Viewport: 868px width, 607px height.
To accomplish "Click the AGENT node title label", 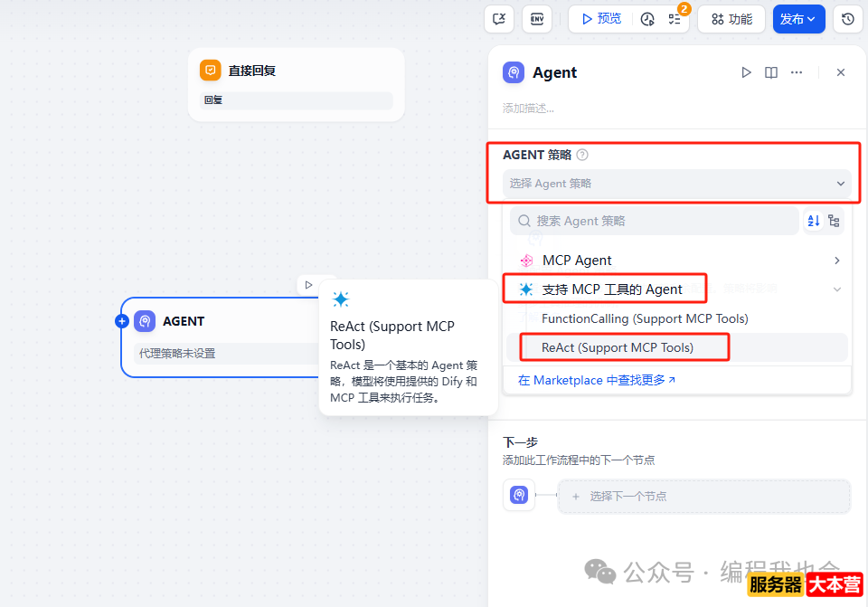I will click(184, 321).
